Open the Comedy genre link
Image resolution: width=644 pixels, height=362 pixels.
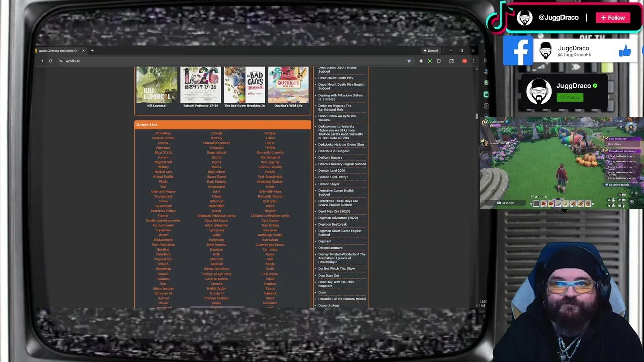[216, 133]
